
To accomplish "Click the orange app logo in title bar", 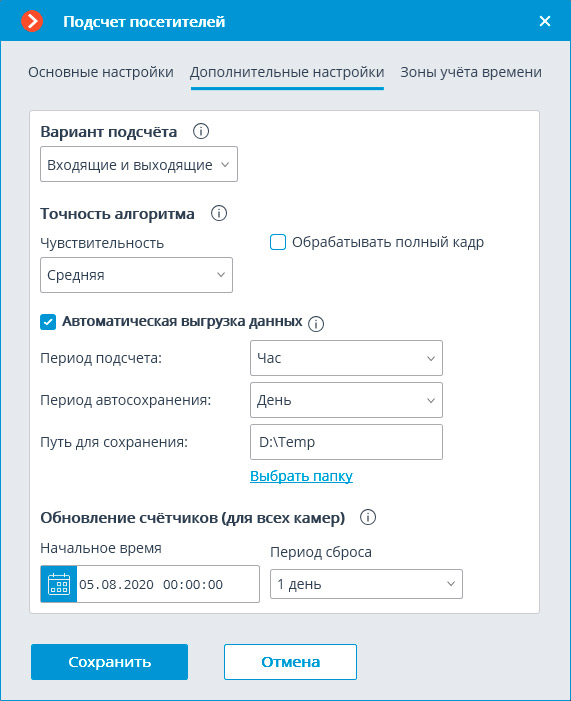I will tap(32, 21).
